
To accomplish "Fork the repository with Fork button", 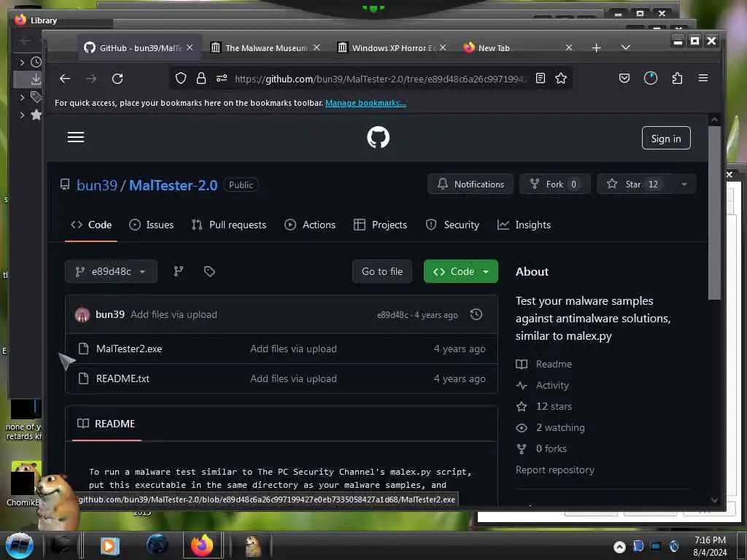I will 554,184.
